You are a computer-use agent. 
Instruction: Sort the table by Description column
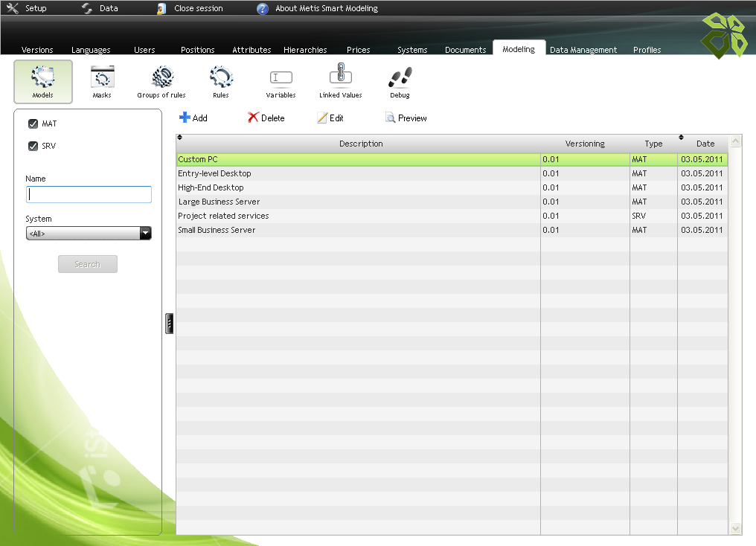pyautogui.click(x=361, y=144)
